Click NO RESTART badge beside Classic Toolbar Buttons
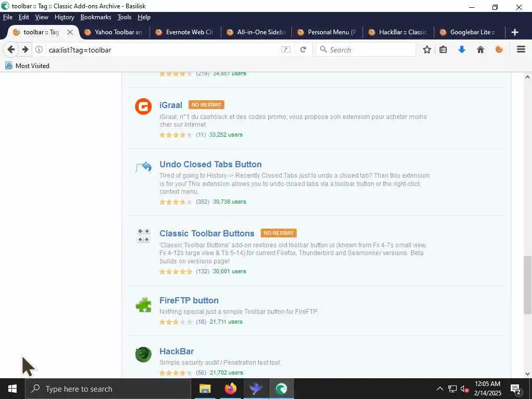This screenshot has height=399, width=532. click(278, 233)
